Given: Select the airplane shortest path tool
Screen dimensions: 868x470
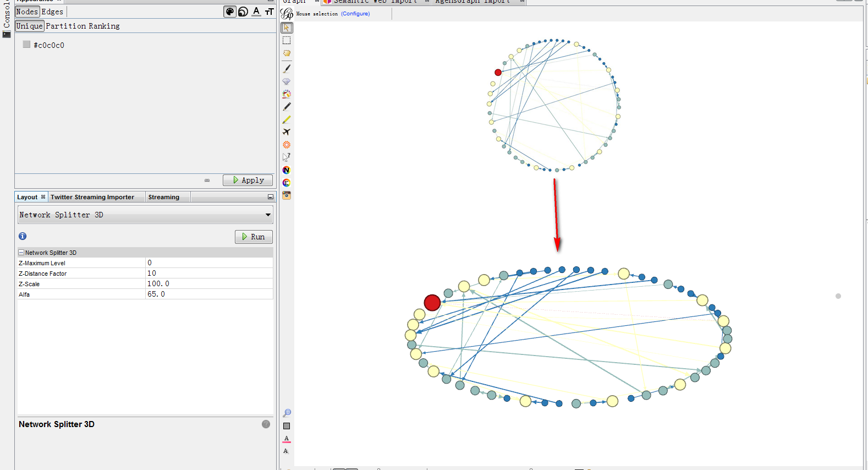Looking at the screenshot, I should click(287, 132).
